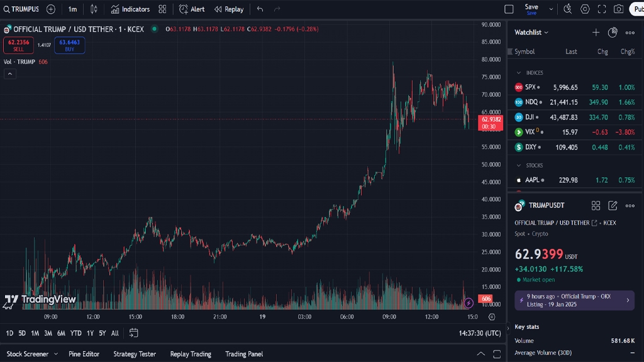Viewport: 644px width, 362px height.
Task: Undo last chart action
Action: (x=260, y=9)
